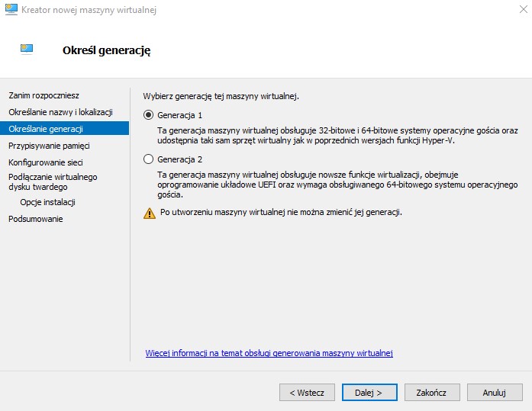The height and width of the screenshot is (411, 532).
Task: Click the wizard icon in title bar
Action: coord(11,9)
